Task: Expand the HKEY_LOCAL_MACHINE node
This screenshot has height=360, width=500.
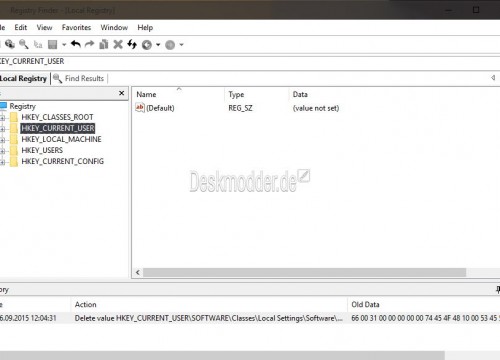Action: click(x=2, y=140)
